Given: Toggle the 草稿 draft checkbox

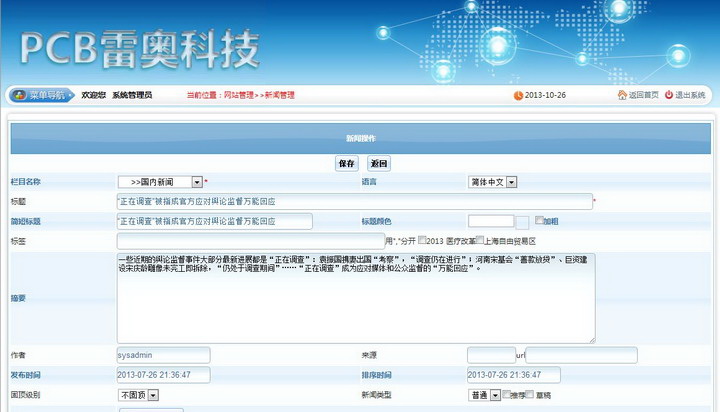Looking at the screenshot, I should (529, 394).
